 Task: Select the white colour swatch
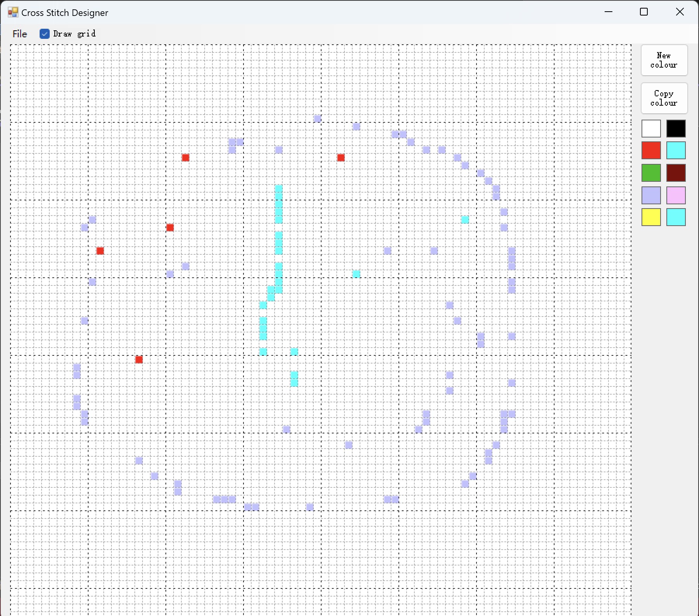(651, 129)
